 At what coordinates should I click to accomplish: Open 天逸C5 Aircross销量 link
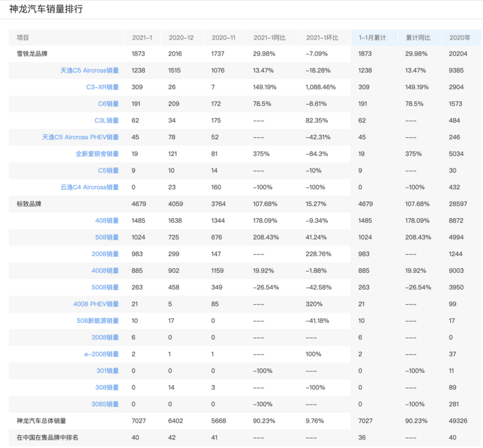pyautogui.click(x=89, y=71)
